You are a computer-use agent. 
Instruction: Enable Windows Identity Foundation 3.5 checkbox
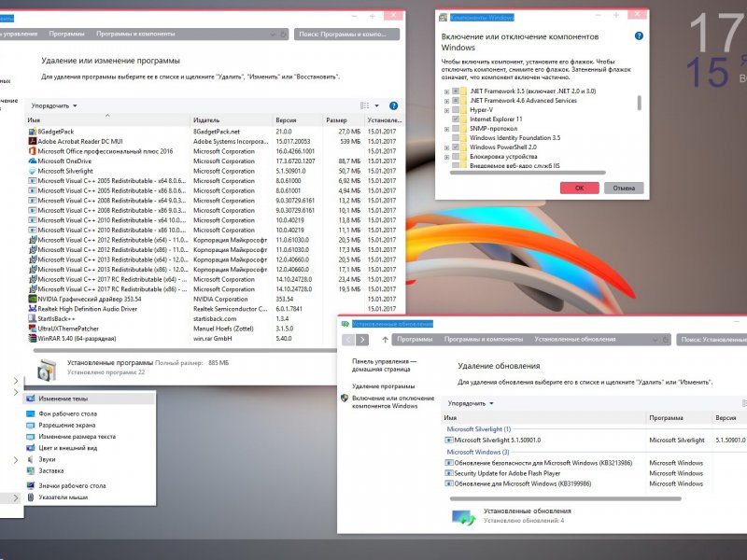click(456, 138)
